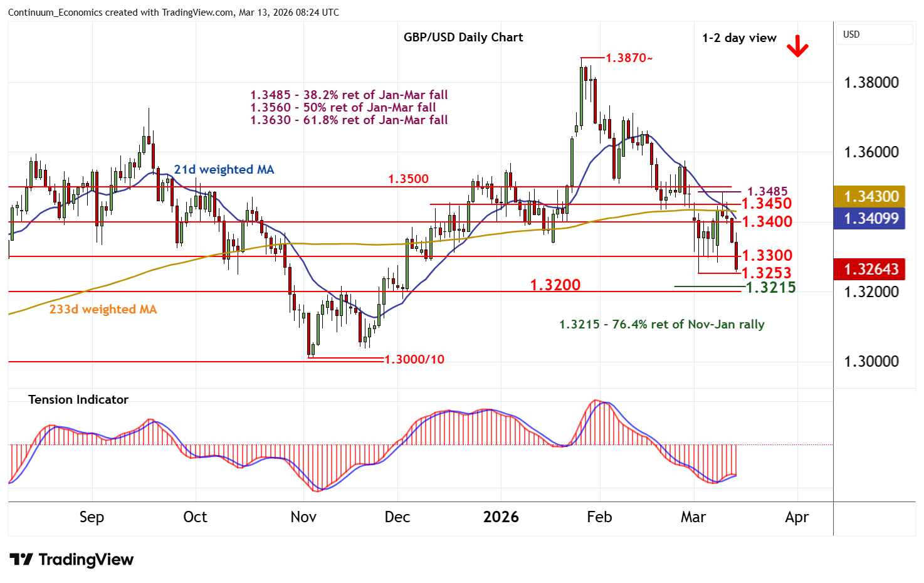Select the 1.34300 gold price tag
Viewport: 924px width, 583px height.
pos(871,196)
